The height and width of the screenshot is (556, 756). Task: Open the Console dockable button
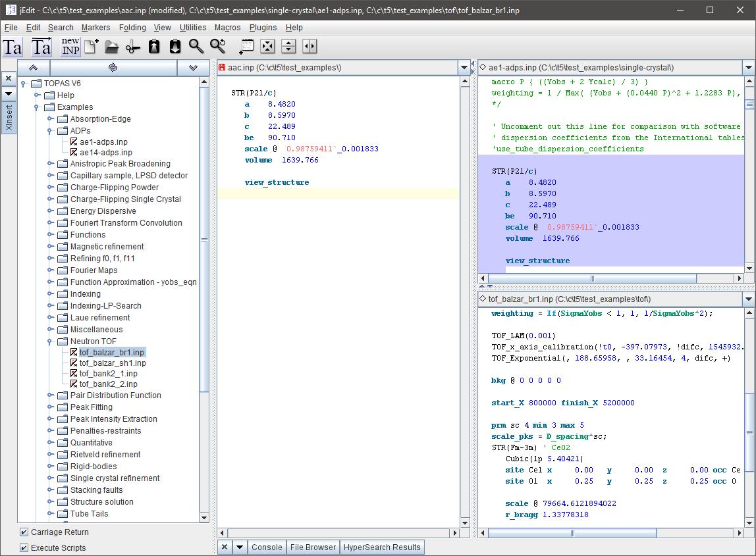pyautogui.click(x=267, y=547)
